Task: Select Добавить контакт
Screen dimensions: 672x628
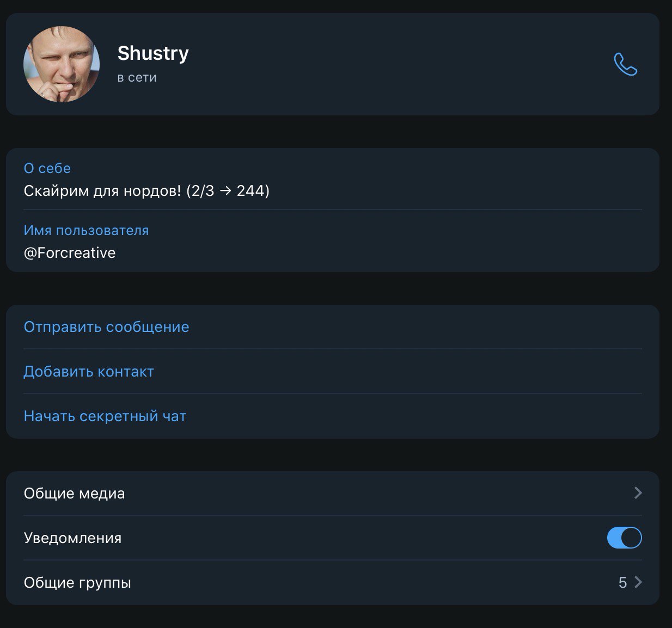Action: click(x=89, y=372)
